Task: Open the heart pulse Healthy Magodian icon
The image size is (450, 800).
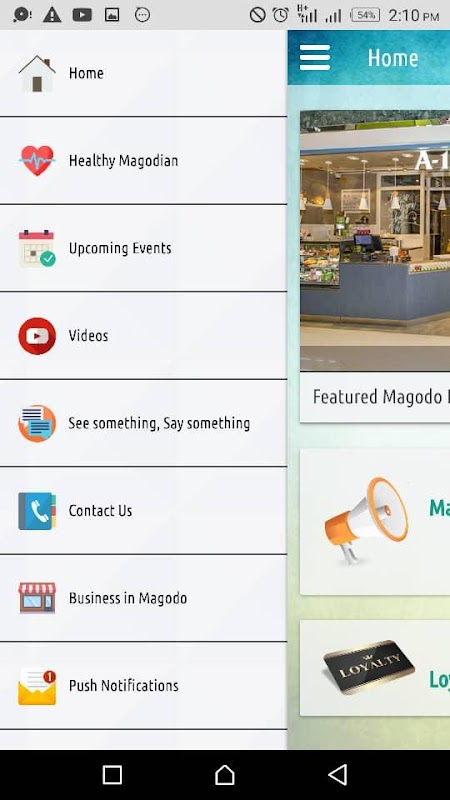Action: click(x=37, y=161)
